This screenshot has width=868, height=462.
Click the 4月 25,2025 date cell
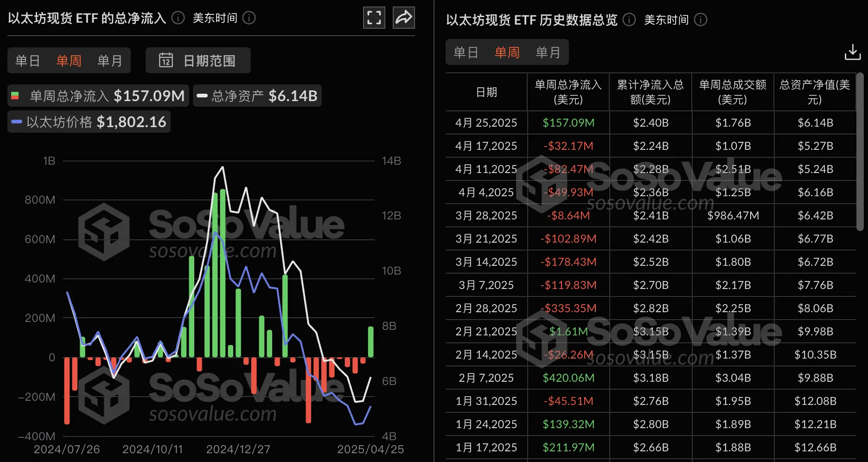point(486,123)
